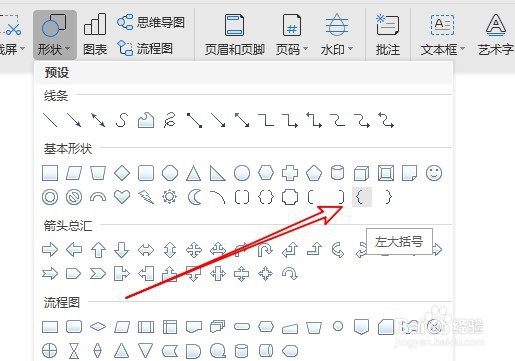515x361 pixels.
Task: Open the 形状 shapes dropdown button
Action: pyautogui.click(x=55, y=35)
